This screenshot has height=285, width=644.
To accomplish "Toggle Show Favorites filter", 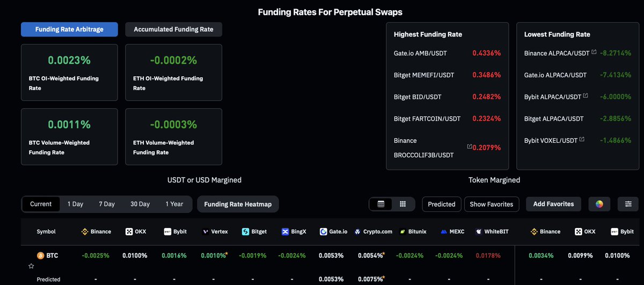I will click(x=492, y=204).
